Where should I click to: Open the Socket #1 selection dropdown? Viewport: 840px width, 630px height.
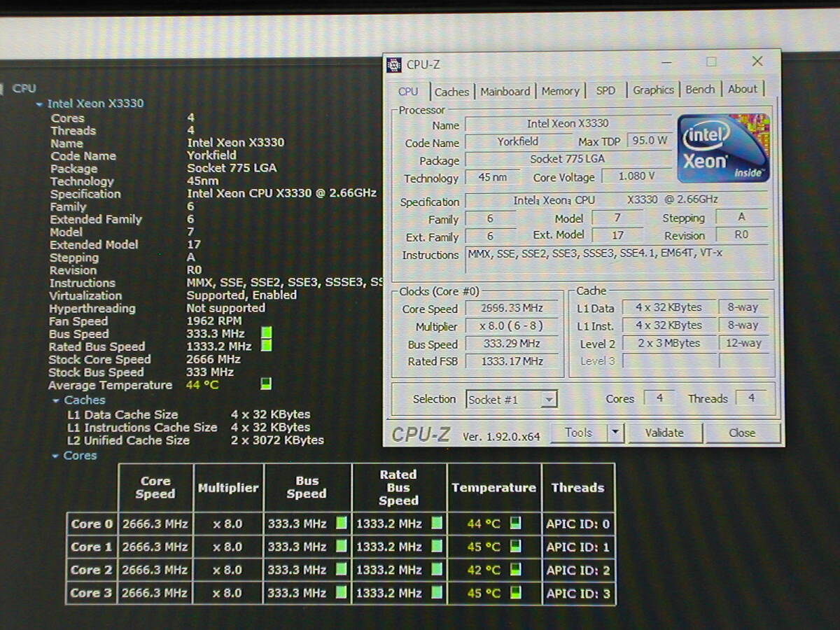point(549,400)
